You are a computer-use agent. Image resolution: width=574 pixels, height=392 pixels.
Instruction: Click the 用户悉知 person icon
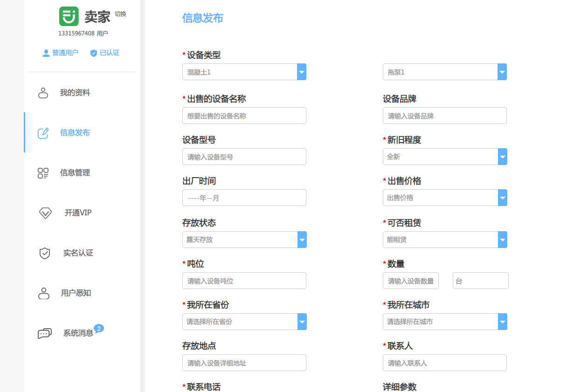pos(44,293)
